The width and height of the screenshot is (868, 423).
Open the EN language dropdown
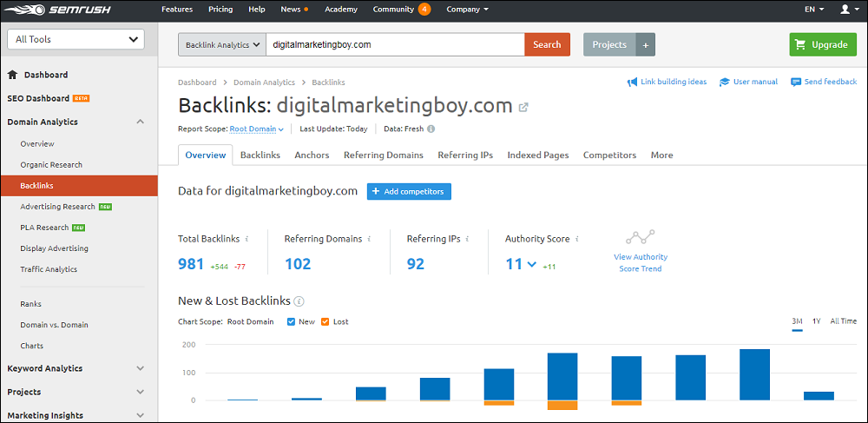[814, 10]
